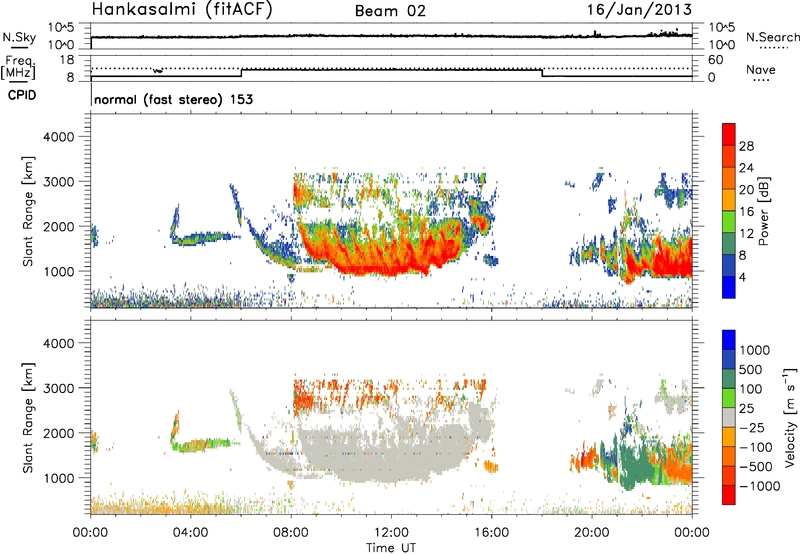Click the power colorbar value '16'
Viewport: 800px width, 554px height.
coord(746,212)
